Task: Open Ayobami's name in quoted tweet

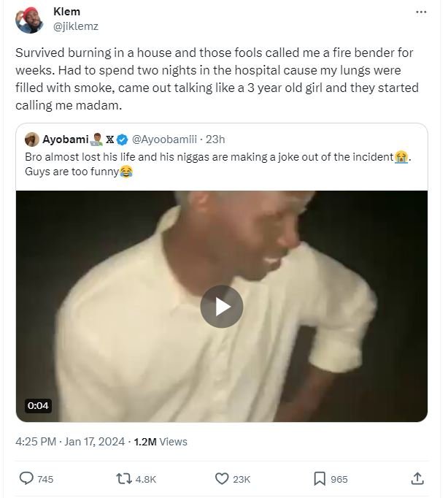Action: coord(66,139)
